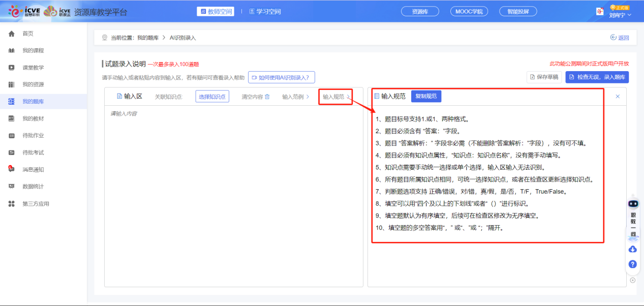Click 检查无误，录入题库 button
The image size is (644, 306).
[597, 77]
